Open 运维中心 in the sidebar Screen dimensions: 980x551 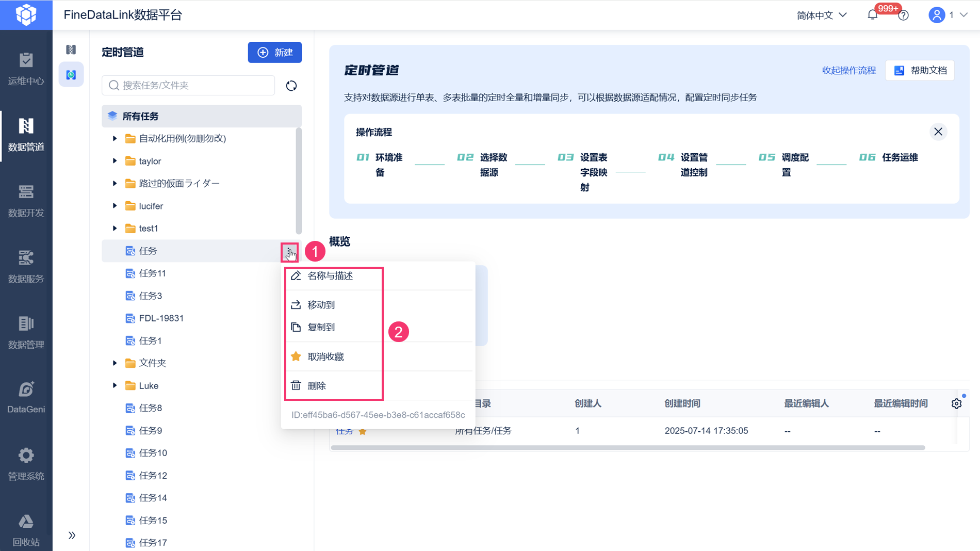tap(26, 69)
